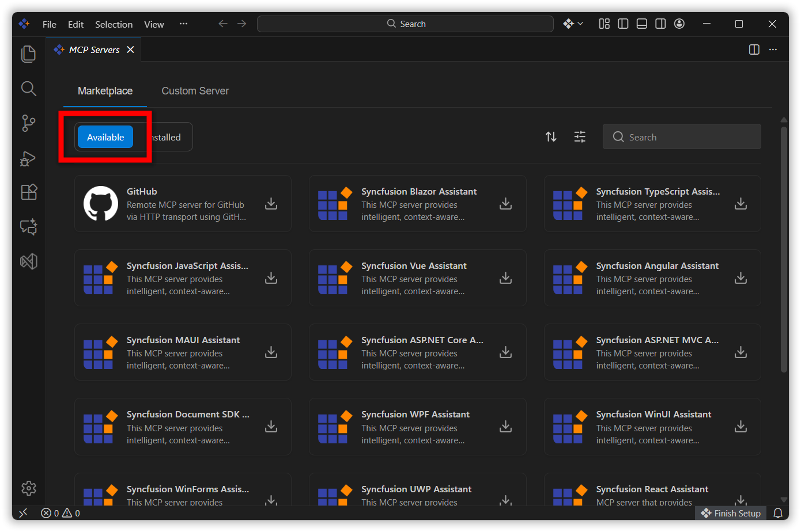Open the filter options icon
Screen dimensions: 801x532
[580, 137]
